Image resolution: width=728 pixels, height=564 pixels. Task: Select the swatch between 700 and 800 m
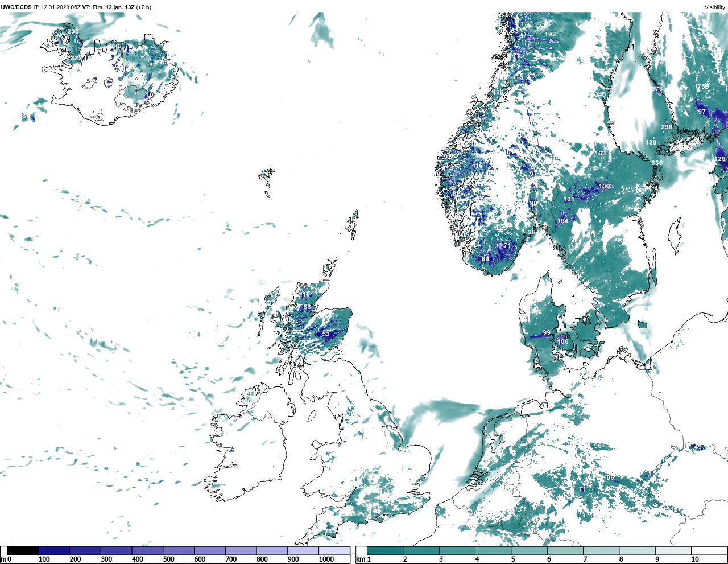click(x=241, y=550)
